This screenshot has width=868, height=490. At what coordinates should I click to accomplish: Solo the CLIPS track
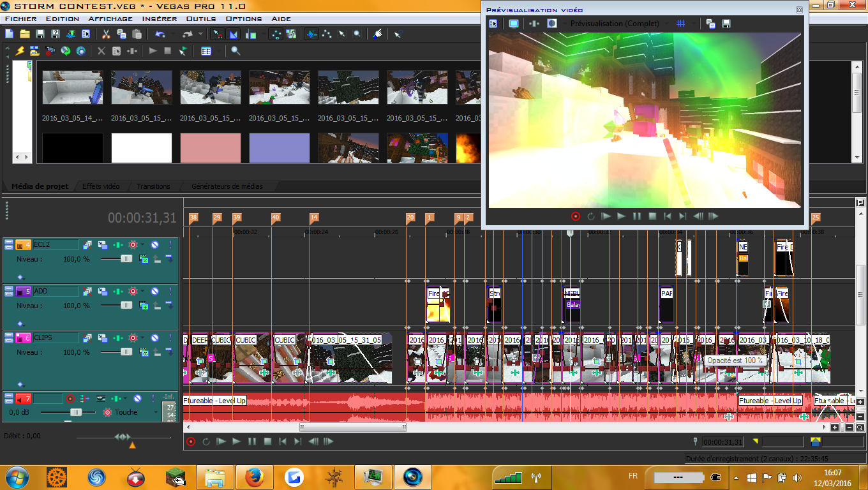coord(170,338)
